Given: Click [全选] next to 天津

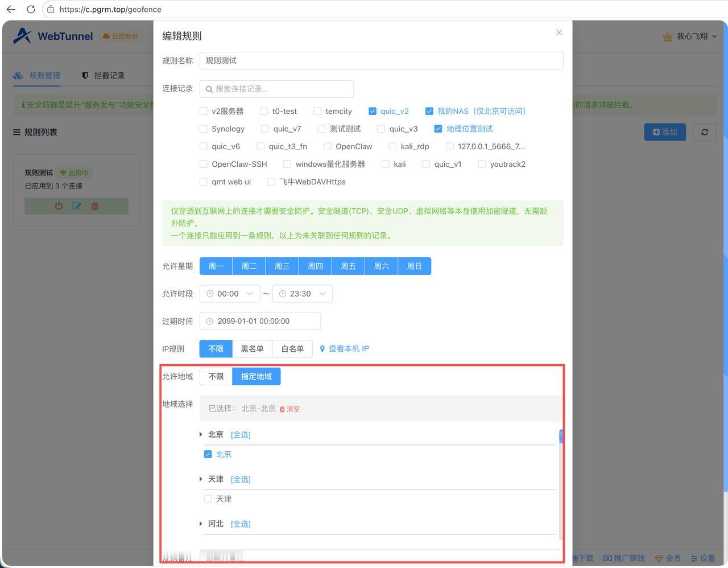Looking at the screenshot, I should (241, 479).
